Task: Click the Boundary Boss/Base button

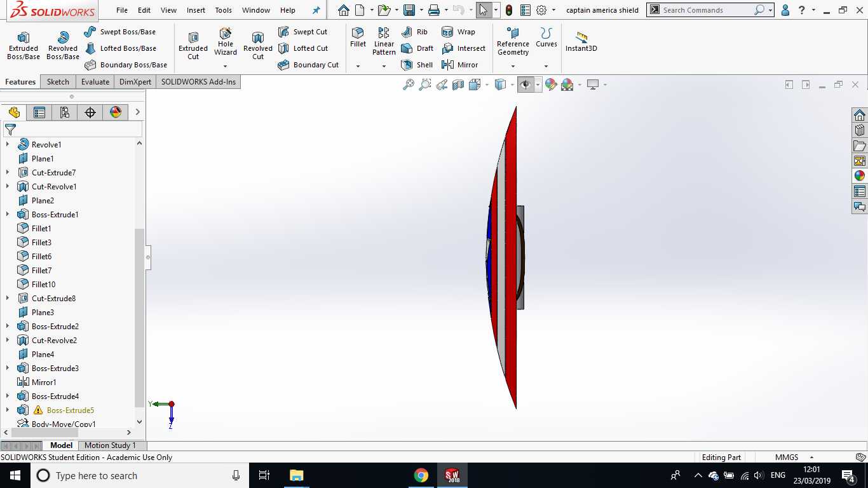Action: coord(126,65)
